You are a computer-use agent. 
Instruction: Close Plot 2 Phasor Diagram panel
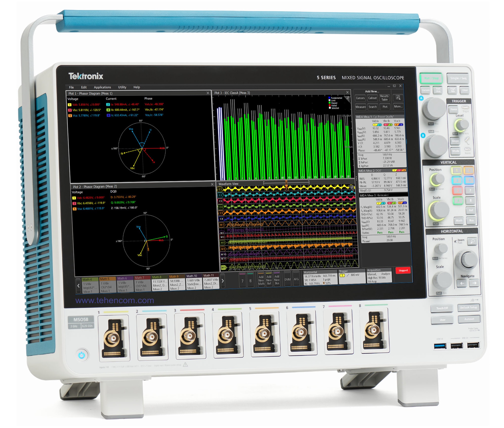tap(212, 185)
